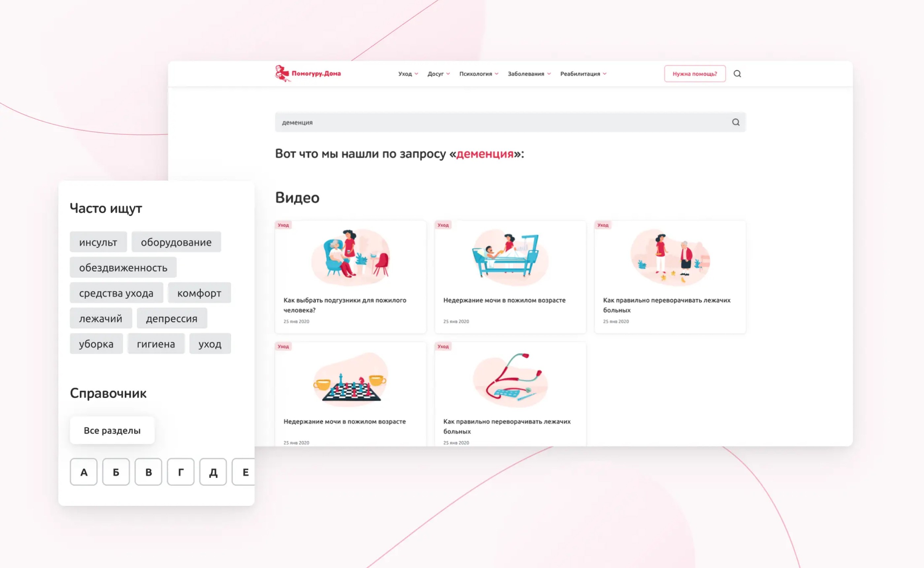Select the гигиена tag
The width and height of the screenshot is (924, 568).
click(x=156, y=344)
